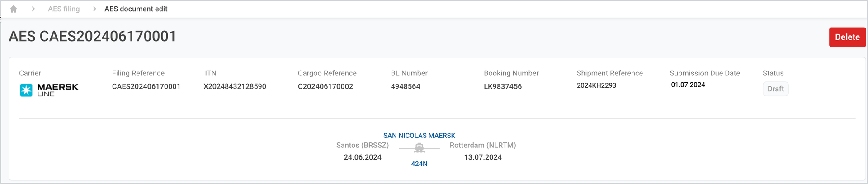Click the vessel ship icon between ports
The width and height of the screenshot is (868, 184).
click(x=419, y=147)
